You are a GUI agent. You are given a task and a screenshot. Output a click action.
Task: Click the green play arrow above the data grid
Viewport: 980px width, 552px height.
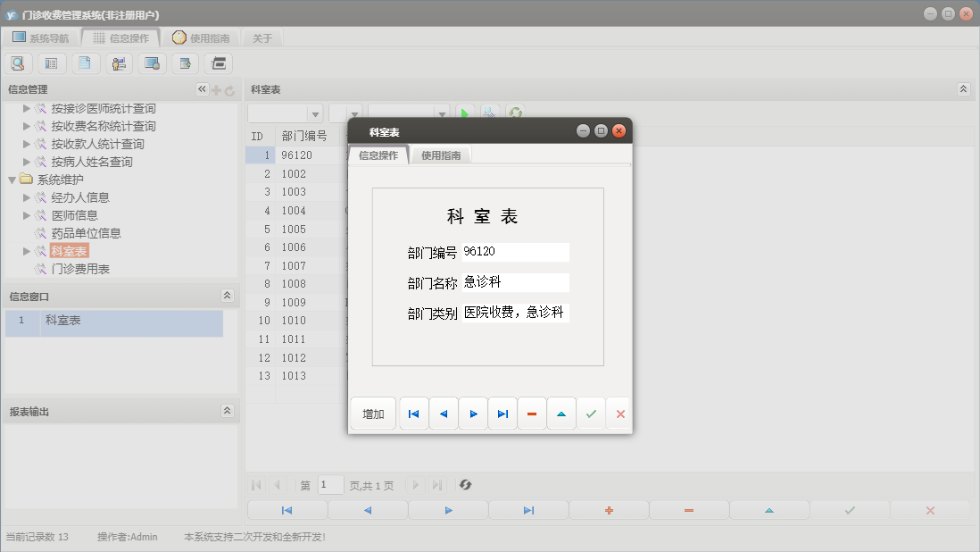[465, 112]
